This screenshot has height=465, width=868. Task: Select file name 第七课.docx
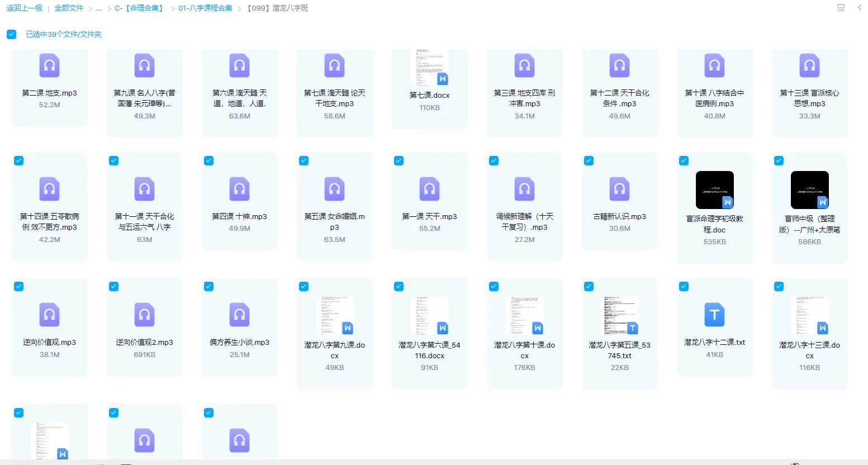[x=429, y=95]
